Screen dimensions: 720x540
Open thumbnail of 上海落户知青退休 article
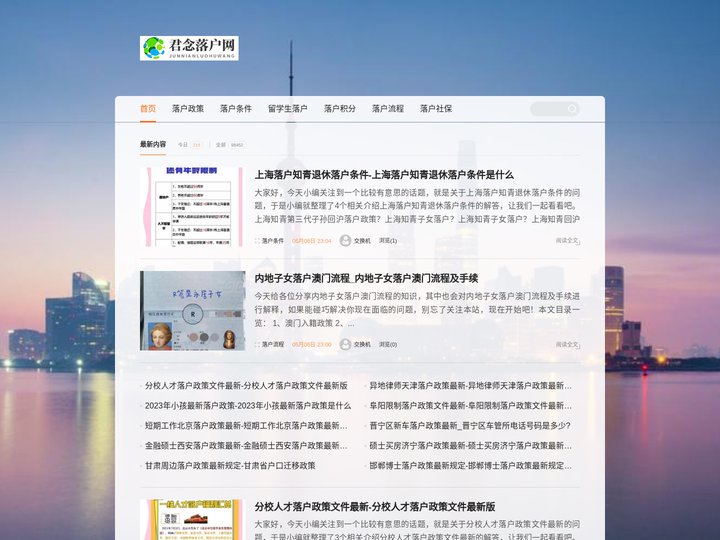coord(193,207)
